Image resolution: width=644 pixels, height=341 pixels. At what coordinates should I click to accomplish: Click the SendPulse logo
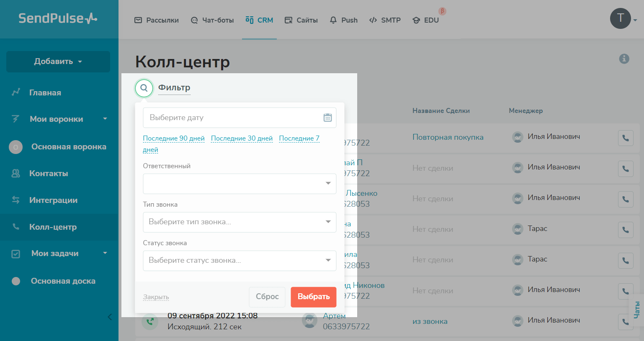[58, 18]
